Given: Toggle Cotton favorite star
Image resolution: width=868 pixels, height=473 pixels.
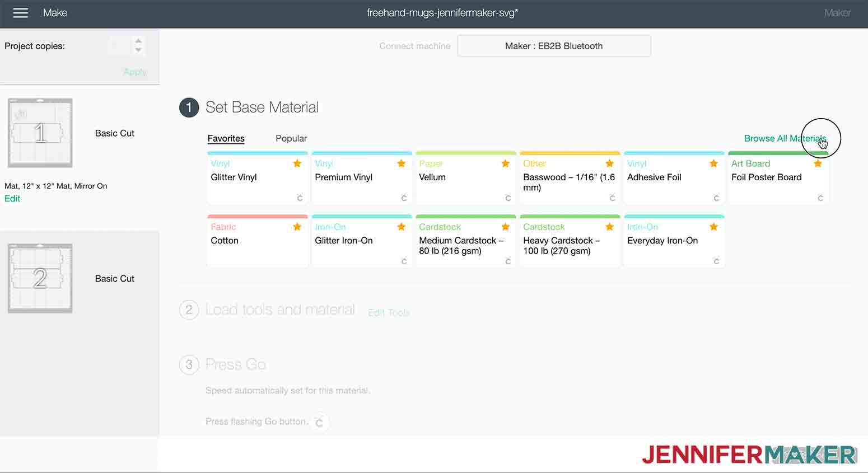Looking at the screenshot, I should 297,227.
